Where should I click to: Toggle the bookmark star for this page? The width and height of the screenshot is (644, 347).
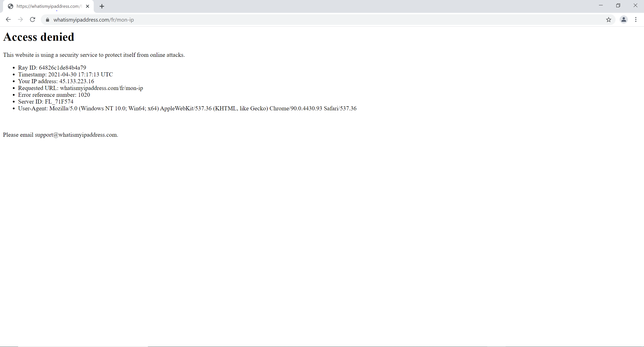click(x=609, y=20)
